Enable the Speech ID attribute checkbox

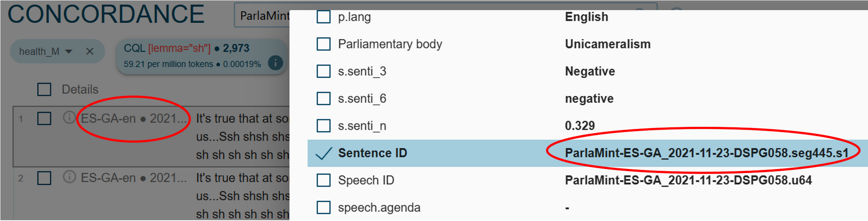click(x=323, y=180)
